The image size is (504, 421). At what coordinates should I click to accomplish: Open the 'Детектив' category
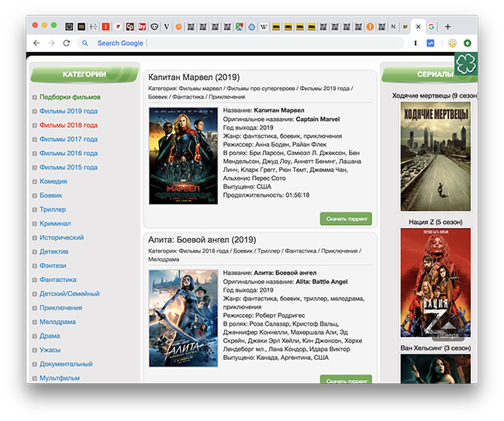click(54, 252)
